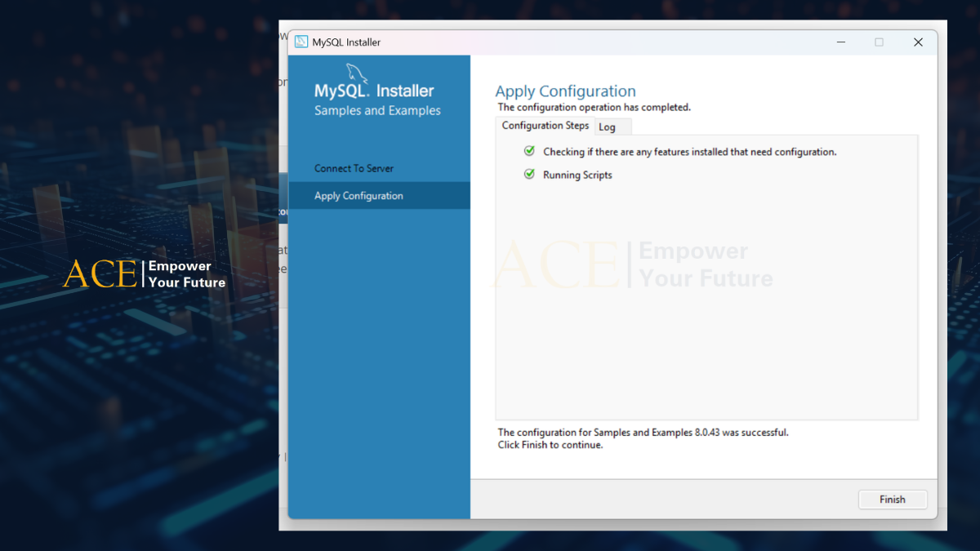Click the Running Scripts step entry
980x551 pixels.
[577, 174]
